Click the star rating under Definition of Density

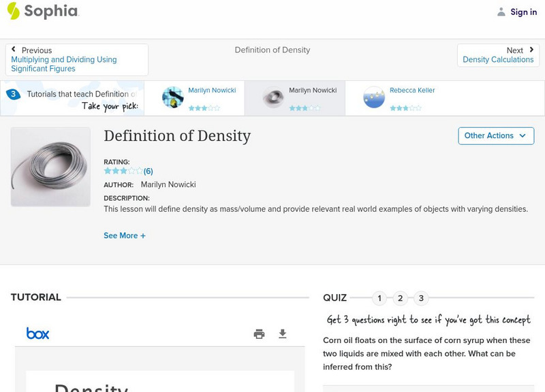(x=123, y=171)
